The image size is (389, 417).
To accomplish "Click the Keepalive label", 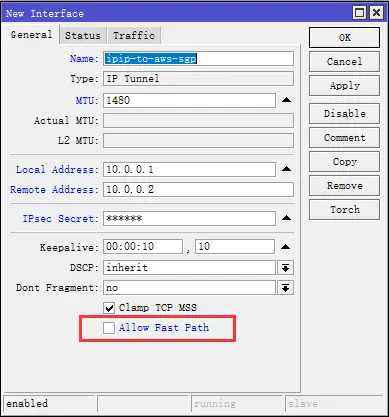I will (69, 248).
